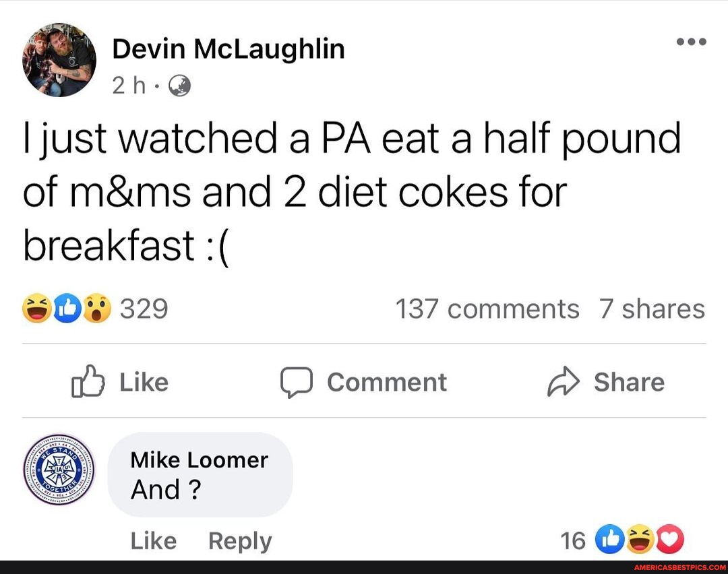This screenshot has width=728, height=574.
Task: Toggle Like on Mike Loomer's comment
Action: pyautogui.click(x=153, y=540)
